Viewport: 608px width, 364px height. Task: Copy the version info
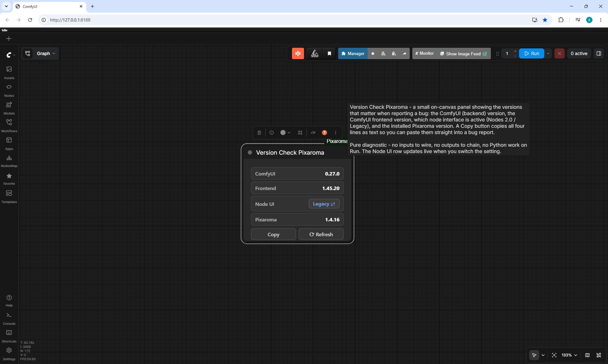[x=273, y=234]
